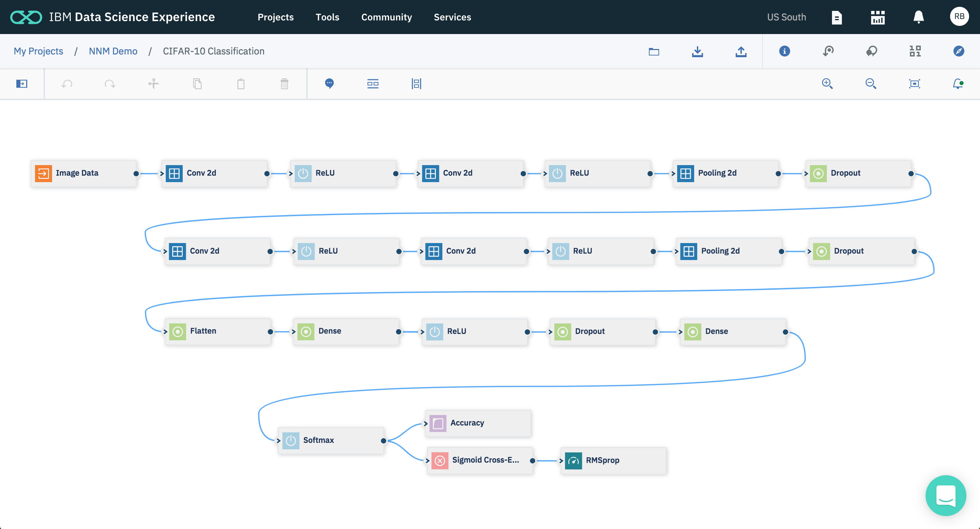Open the Services menu
This screenshot has width=980, height=529.
click(452, 17)
